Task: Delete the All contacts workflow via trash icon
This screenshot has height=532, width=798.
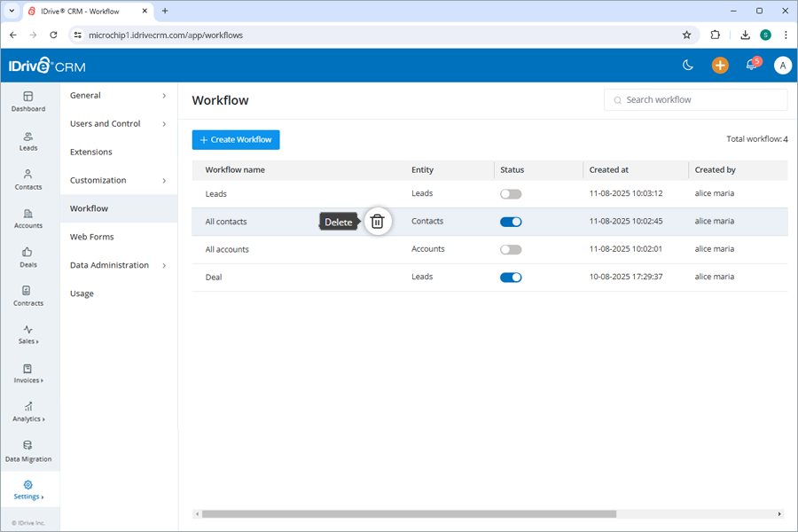Action: [377, 222]
